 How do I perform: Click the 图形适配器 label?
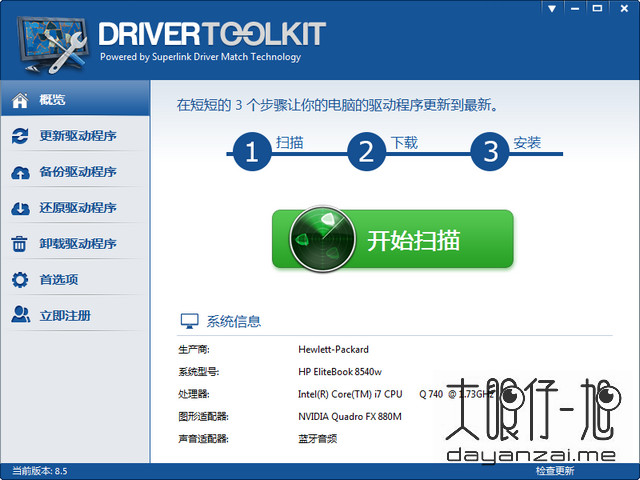[203, 416]
